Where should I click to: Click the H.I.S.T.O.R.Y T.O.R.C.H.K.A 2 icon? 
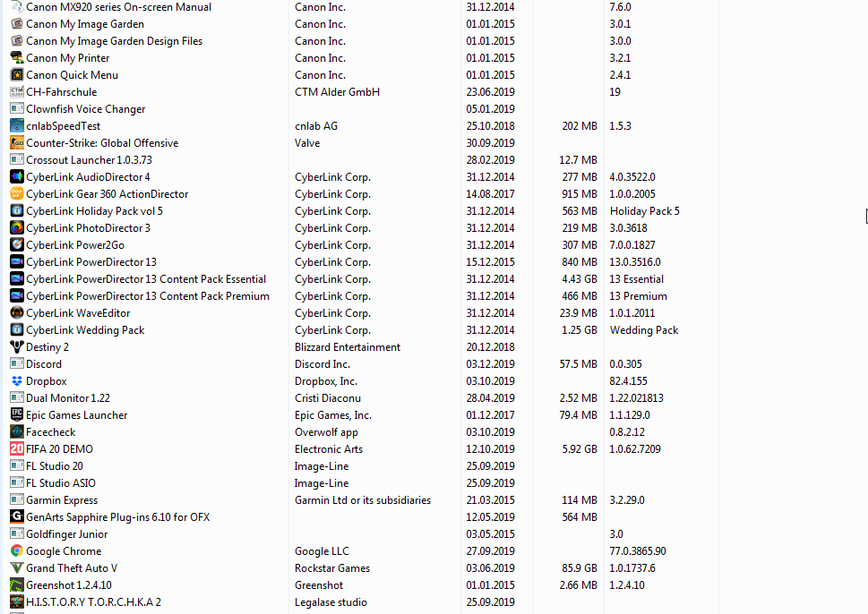click(17, 601)
